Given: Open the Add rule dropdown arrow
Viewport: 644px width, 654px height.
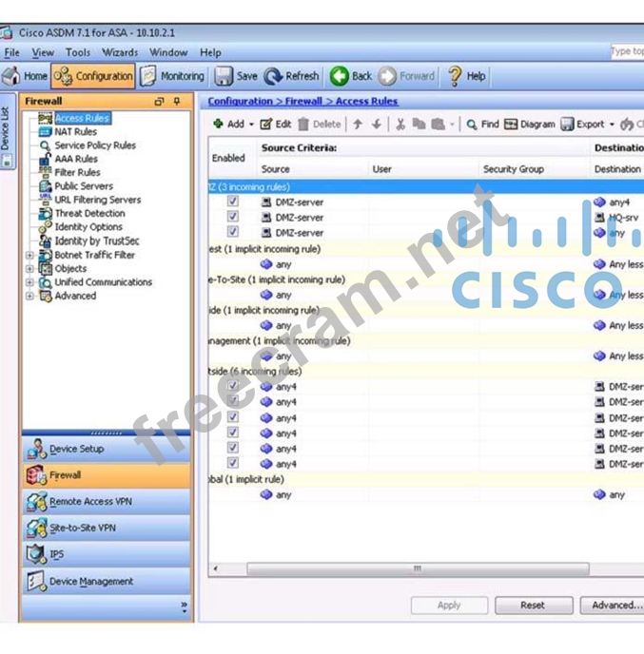Looking at the screenshot, I should [251, 125].
